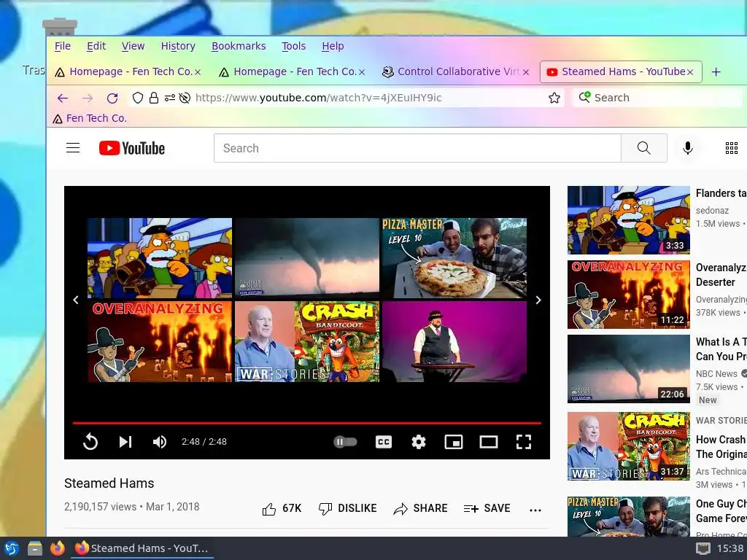Click sedonaz channel name

point(712,211)
